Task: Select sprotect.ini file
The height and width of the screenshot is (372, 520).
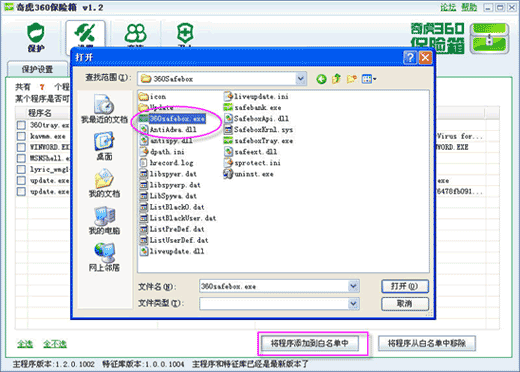Action: pos(252,163)
